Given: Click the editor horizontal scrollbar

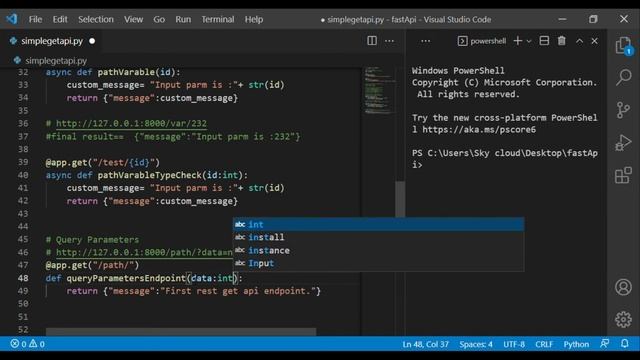Looking at the screenshot, I should click(x=181, y=331).
